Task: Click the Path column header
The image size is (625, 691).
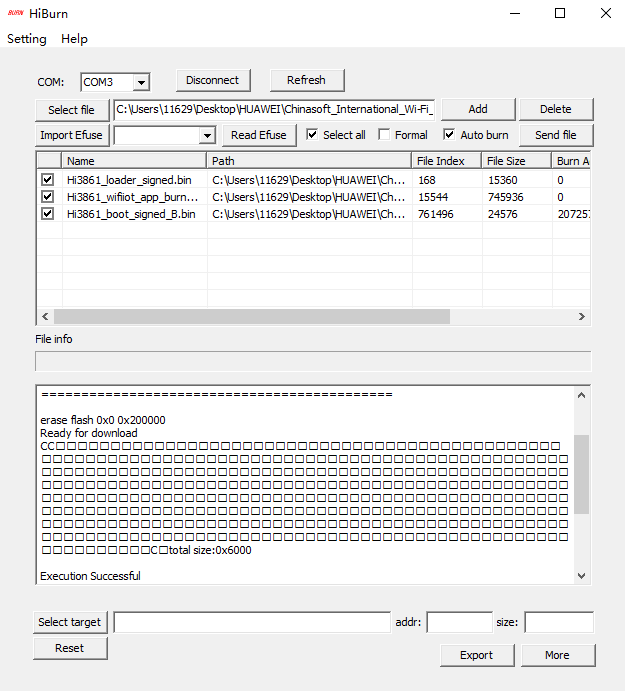Action: coord(309,161)
